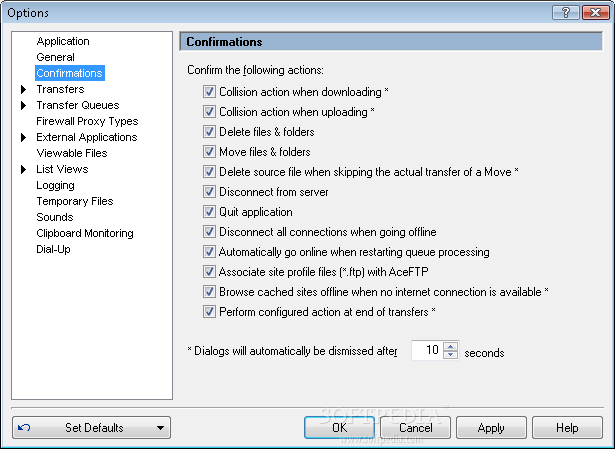Toggle Delete source file when skipping Move

tap(209, 172)
